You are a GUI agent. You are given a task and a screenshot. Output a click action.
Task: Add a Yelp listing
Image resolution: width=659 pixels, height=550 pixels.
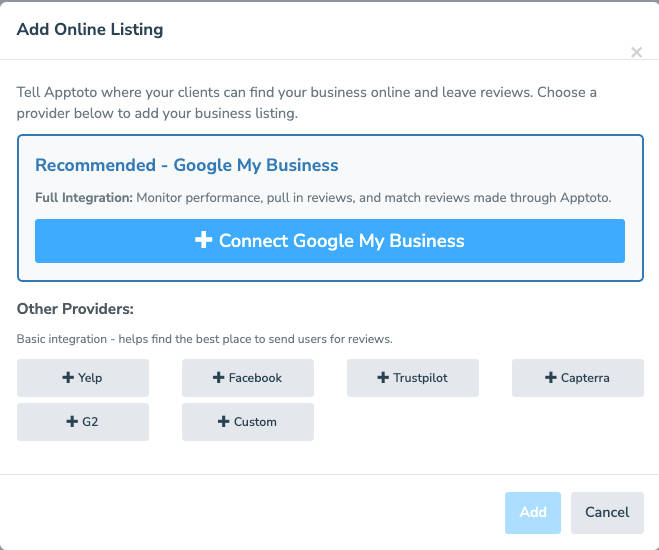click(x=83, y=378)
